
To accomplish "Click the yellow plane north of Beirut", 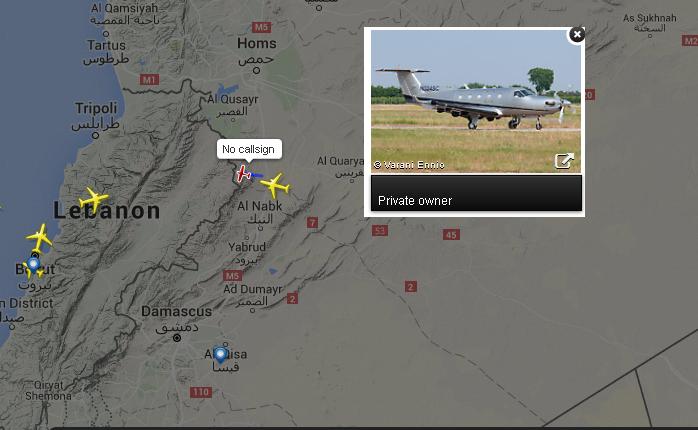I will coord(39,238).
